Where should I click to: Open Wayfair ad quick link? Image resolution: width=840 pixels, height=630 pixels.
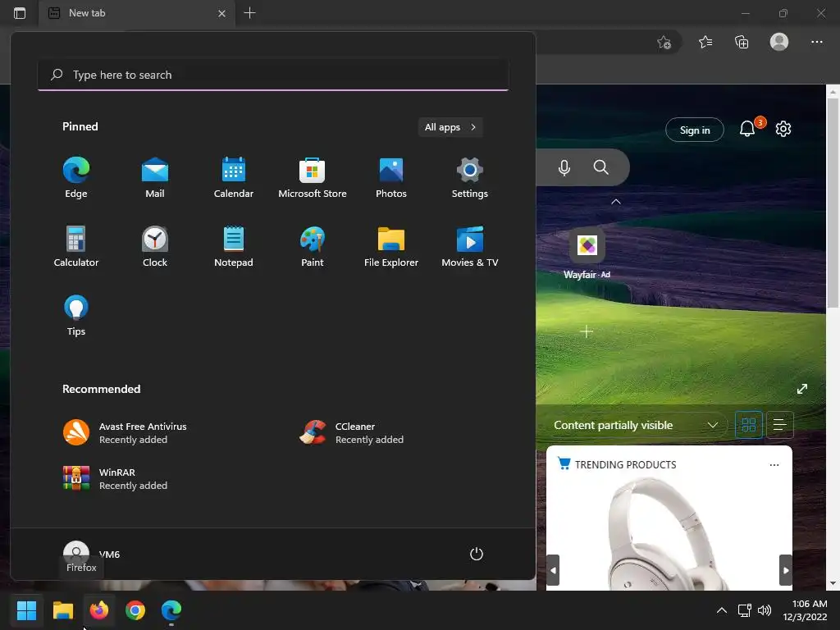click(x=587, y=253)
